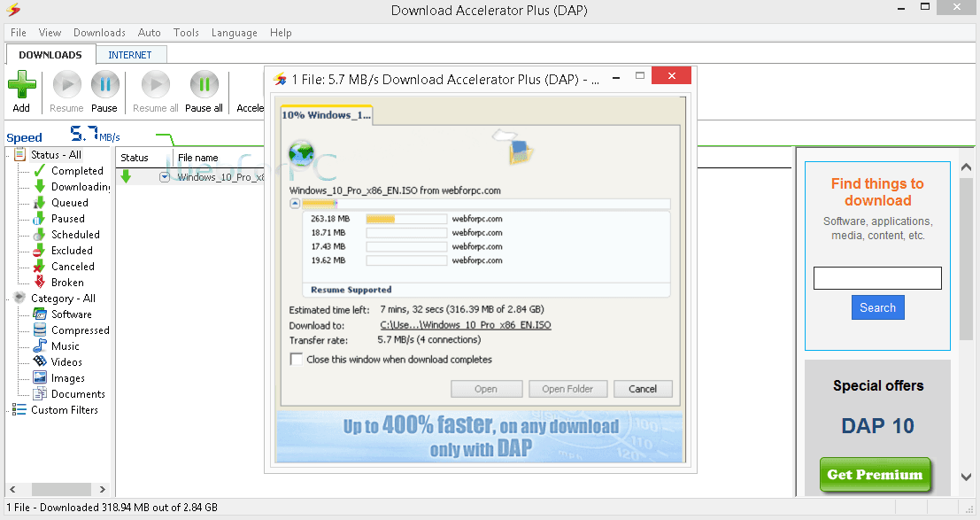Open the View menu

click(x=50, y=33)
